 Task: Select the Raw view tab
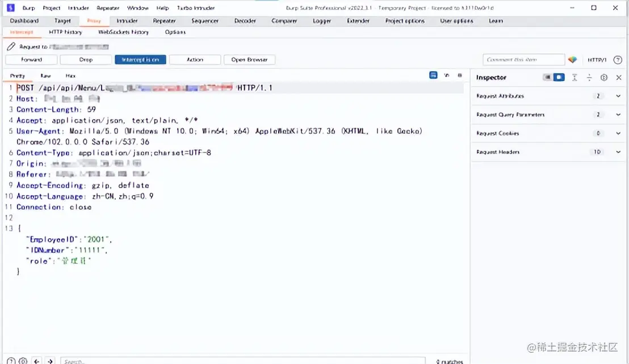pos(45,75)
